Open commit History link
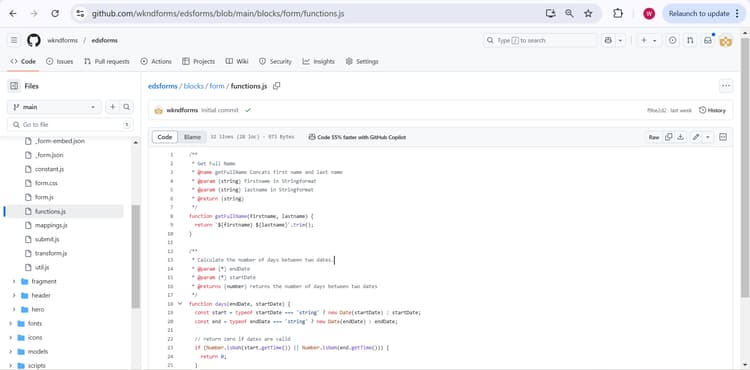This screenshot has width=750, height=370. (712, 110)
